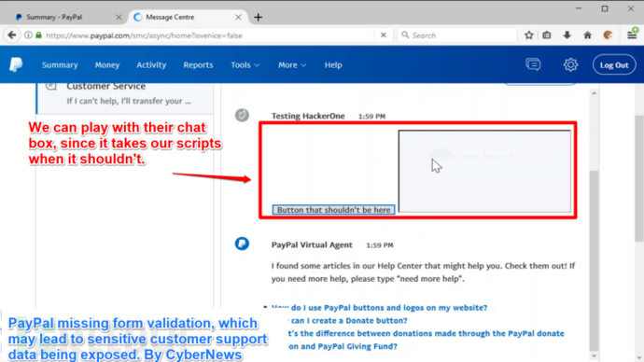This screenshot has height=362, width=644.
Task: Stop page loading with the X button
Action: [384, 35]
